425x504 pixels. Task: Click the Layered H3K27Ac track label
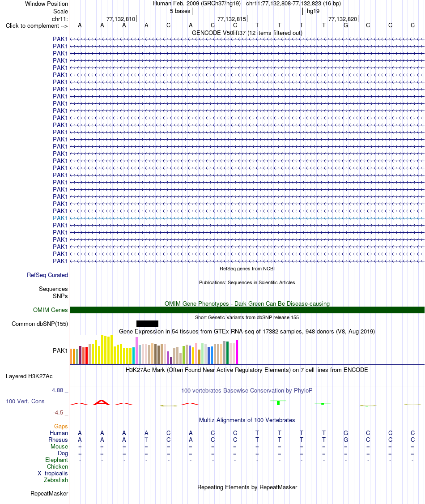[x=29, y=376]
